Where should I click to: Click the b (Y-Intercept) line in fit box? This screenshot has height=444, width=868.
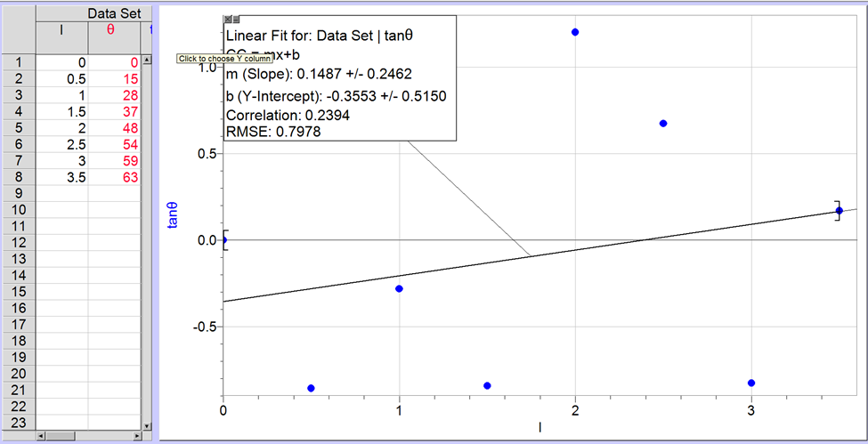coord(337,96)
